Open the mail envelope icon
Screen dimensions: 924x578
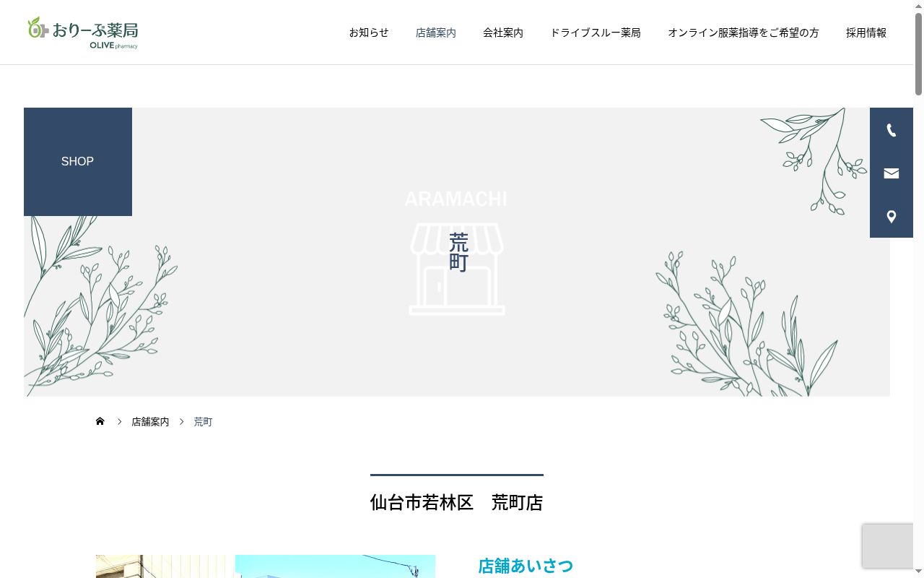[x=892, y=173]
